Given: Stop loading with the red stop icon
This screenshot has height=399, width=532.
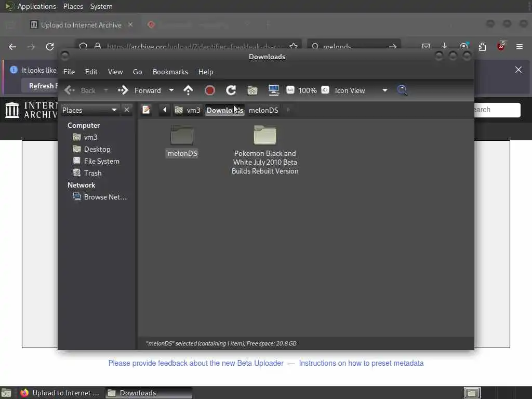Looking at the screenshot, I should tap(210, 90).
